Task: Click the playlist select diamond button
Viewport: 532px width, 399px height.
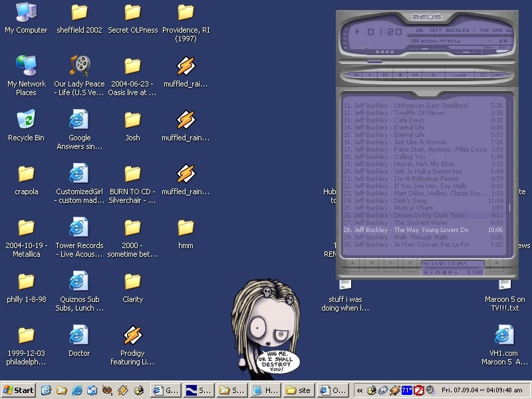Action: (x=391, y=263)
